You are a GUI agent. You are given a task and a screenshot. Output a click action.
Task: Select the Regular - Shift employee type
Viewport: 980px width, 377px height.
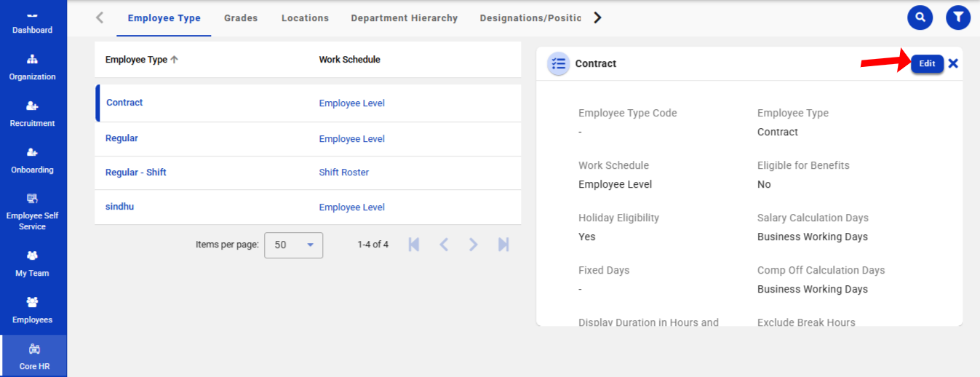(136, 172)
